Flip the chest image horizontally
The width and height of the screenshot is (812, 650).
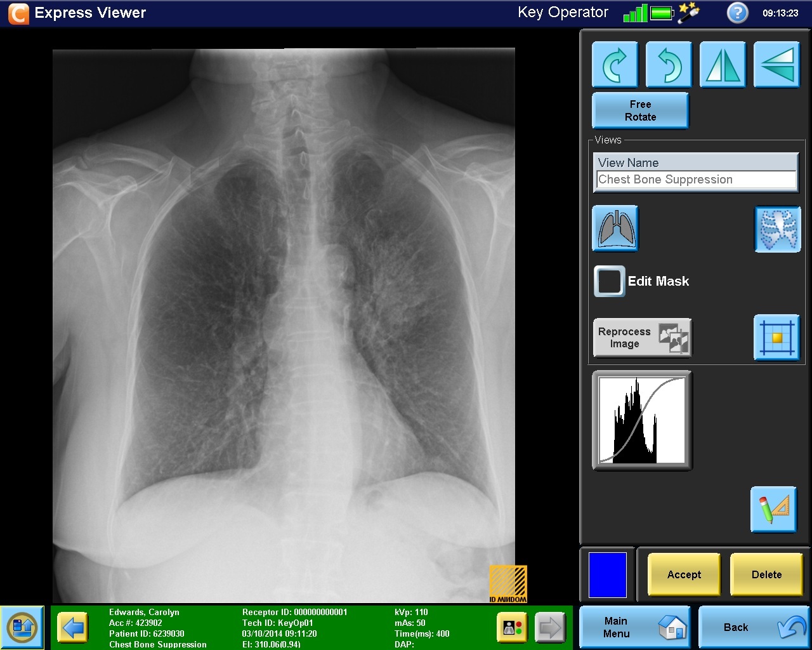coord(723,64)
